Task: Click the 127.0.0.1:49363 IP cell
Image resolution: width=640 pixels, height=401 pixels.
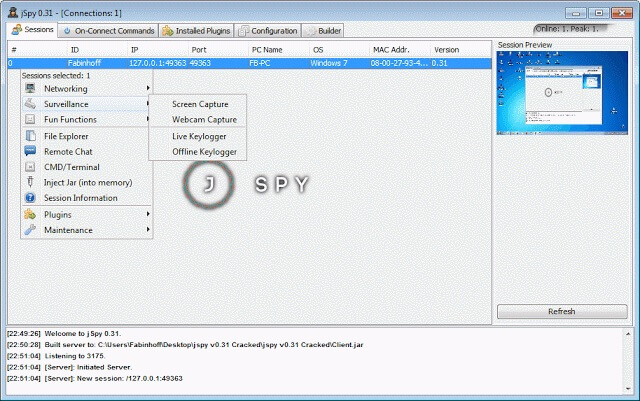Action: tap(158, 63)
